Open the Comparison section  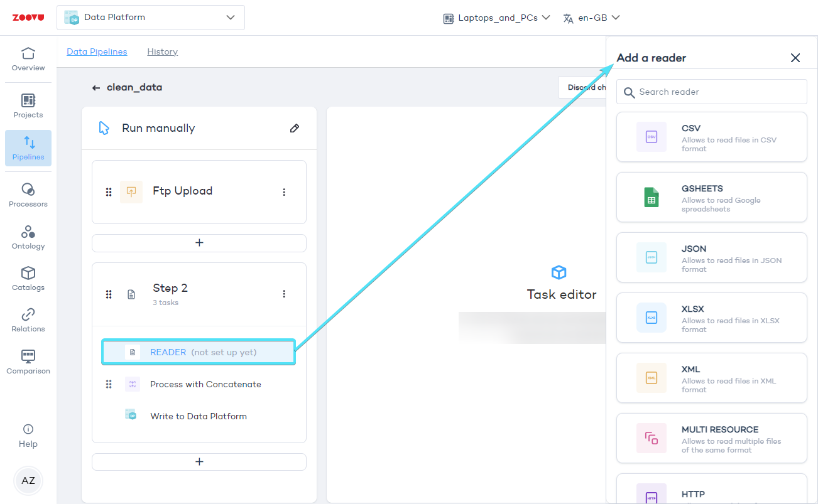(x=28, y=362)
